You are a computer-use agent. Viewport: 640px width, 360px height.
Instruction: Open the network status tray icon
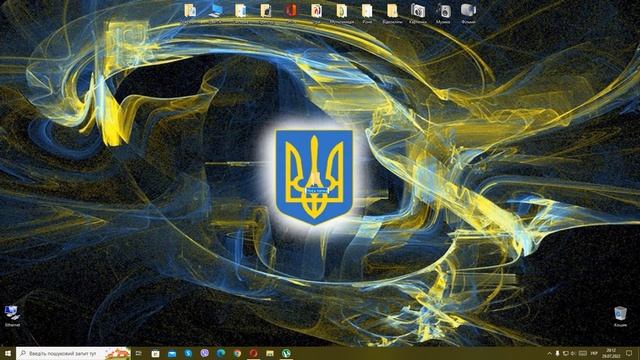pyautogui.click(x=566, y=353)
